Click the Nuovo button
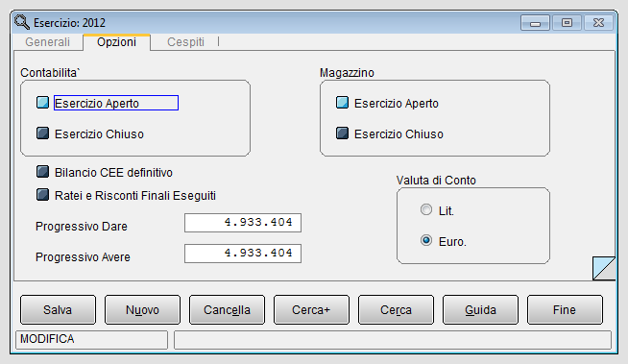Viewport: 628px width, 364px height. 142,309
